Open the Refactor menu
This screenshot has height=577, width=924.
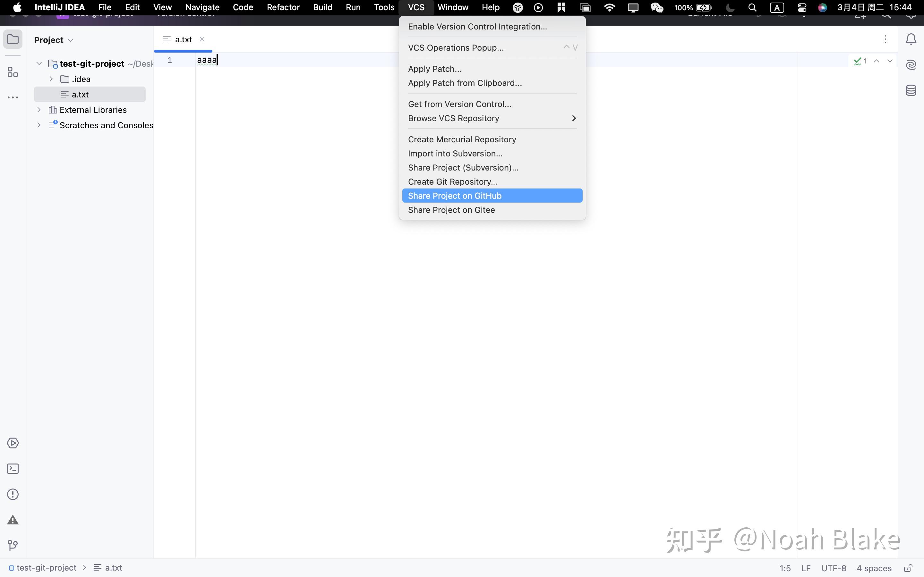click(283, 7)
